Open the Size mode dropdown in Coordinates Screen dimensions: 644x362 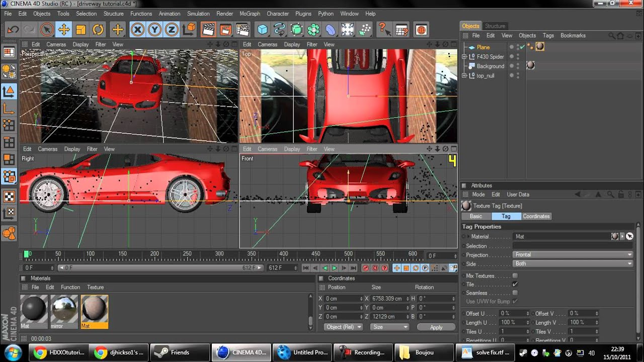tap(389, 327)
